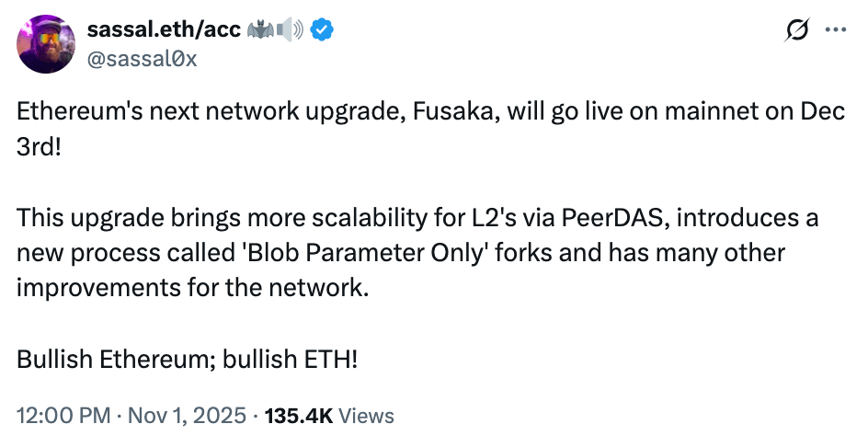Click the speaker emoji in the display name
Screen dimensions: 868x447
point(290,30)
